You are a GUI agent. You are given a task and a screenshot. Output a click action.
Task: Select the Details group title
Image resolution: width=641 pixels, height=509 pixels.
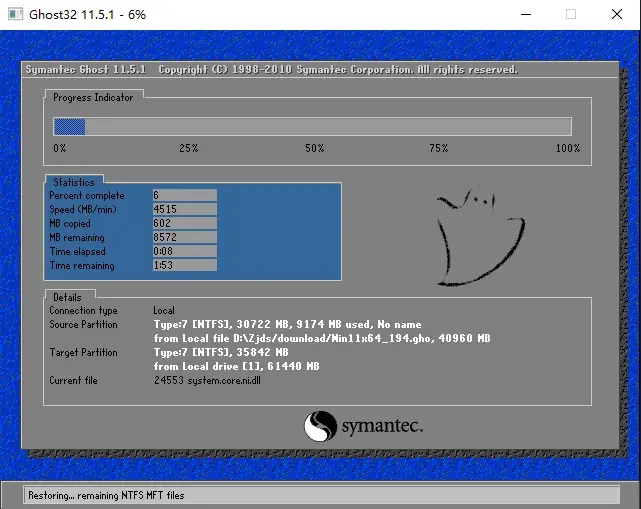(67, 297)
